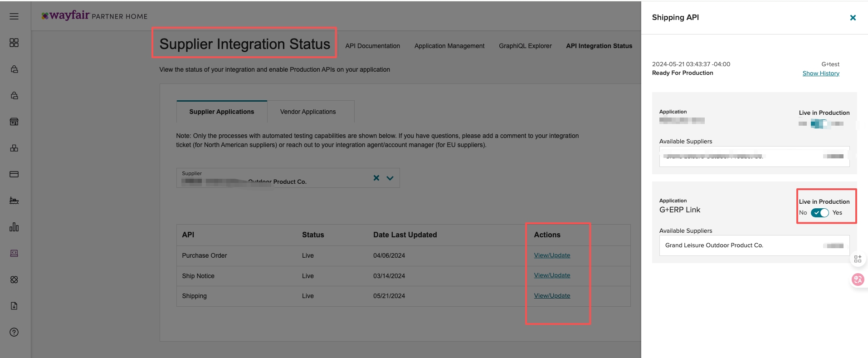Screen dimensions: 868x358
Task: Click the Show History link
Action: pos(820,73)
